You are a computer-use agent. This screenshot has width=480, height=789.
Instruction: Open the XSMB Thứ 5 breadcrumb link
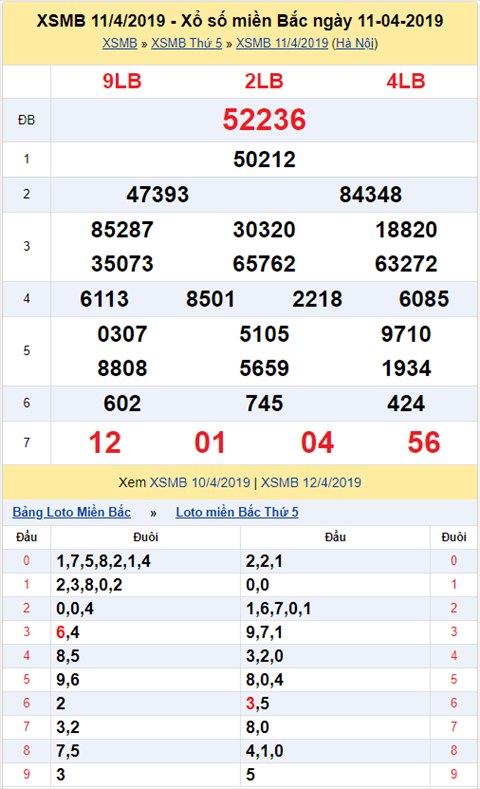click(x=187, y=43)
